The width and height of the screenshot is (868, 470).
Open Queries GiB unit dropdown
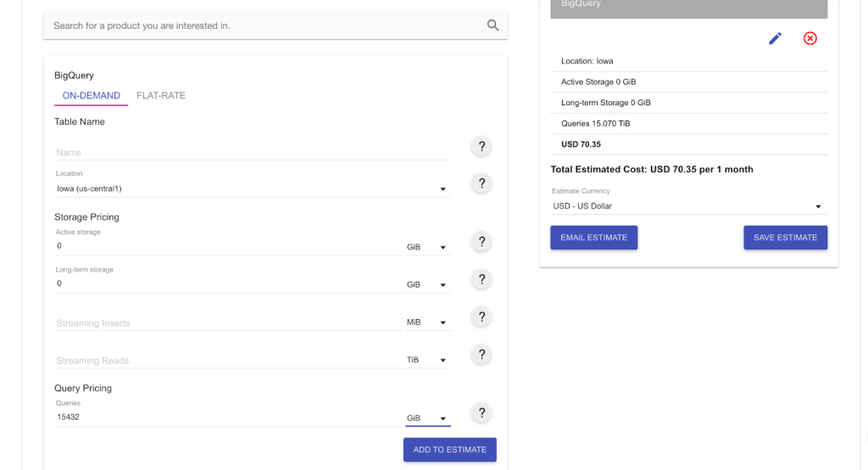(427, 418)
